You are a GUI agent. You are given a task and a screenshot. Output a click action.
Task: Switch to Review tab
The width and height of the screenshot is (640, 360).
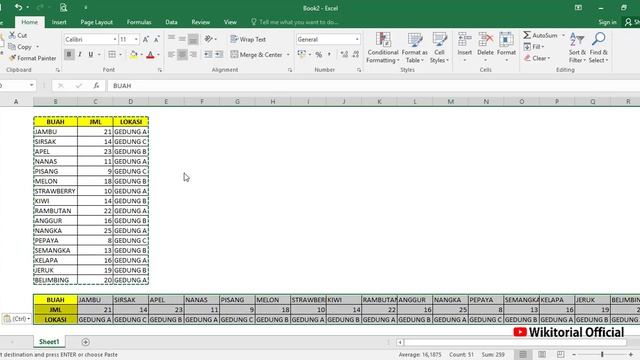click(200, 22)
